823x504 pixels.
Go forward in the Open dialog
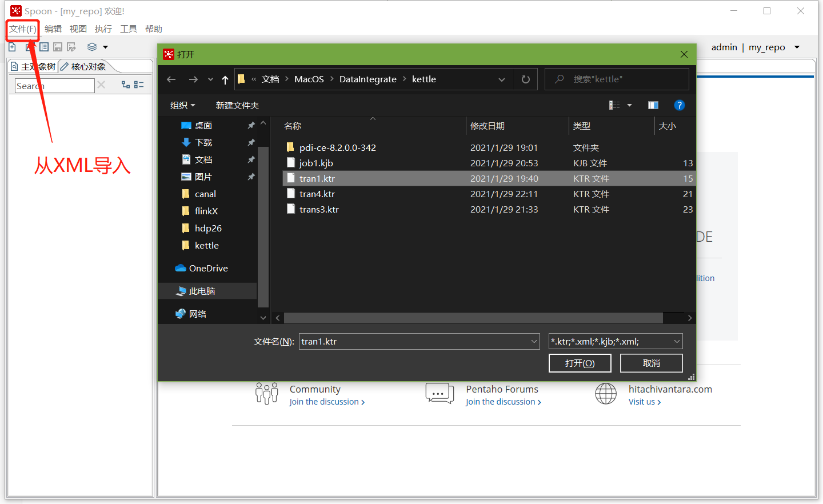193,79
